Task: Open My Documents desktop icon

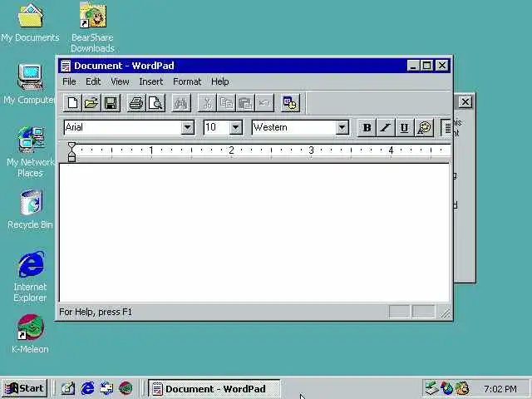Action: coord(30,23)
